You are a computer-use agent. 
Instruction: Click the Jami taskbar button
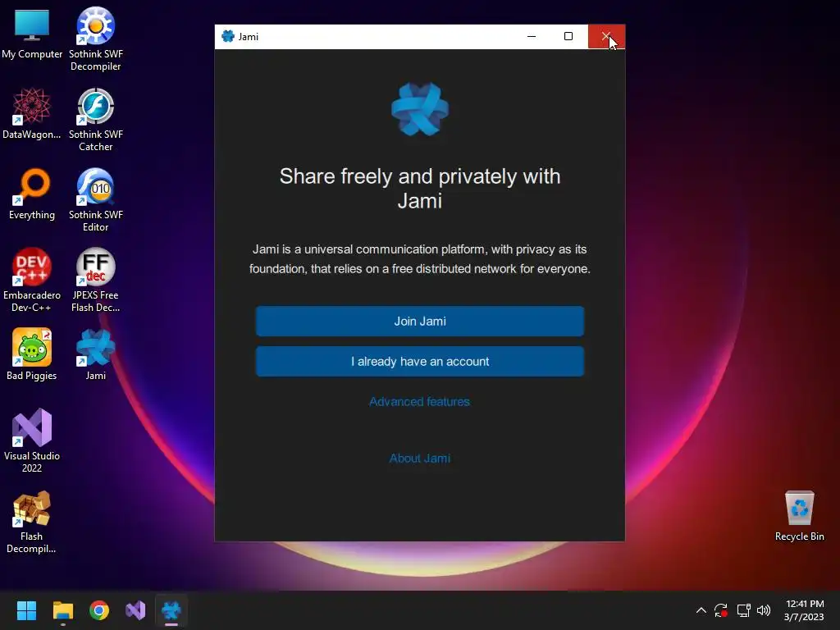point(171,610)
